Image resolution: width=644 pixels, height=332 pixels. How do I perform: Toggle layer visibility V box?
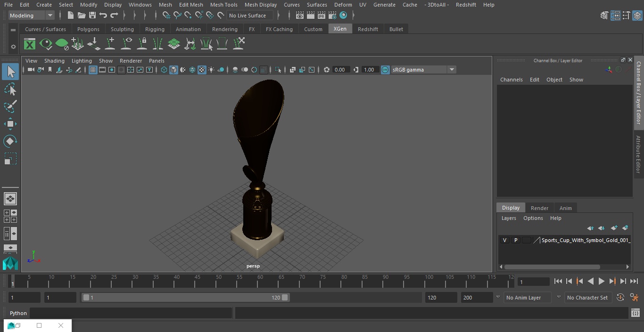pyautogui.click(x=505, y=240)
